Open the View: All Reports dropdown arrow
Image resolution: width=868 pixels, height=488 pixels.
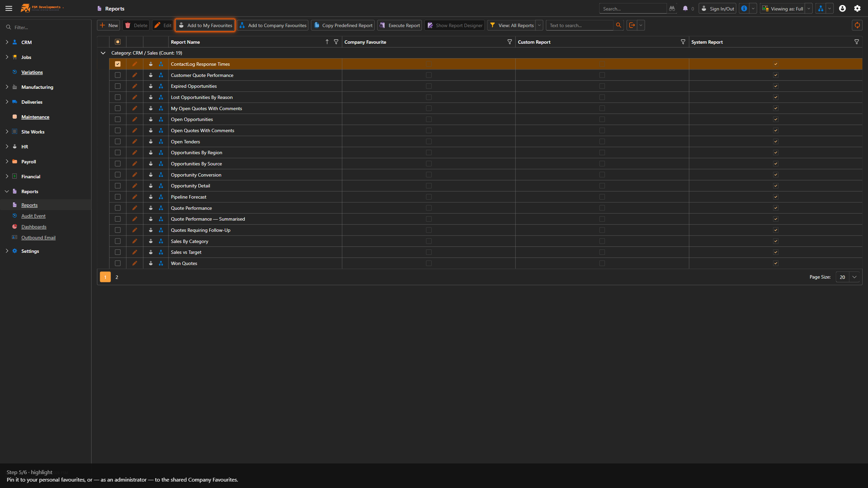[539, 25]
